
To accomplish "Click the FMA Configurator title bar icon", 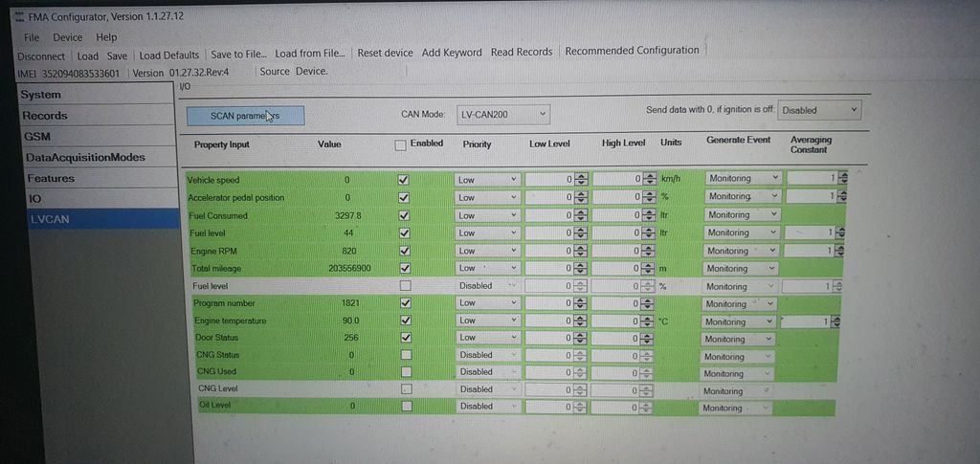I will [19, 16].
